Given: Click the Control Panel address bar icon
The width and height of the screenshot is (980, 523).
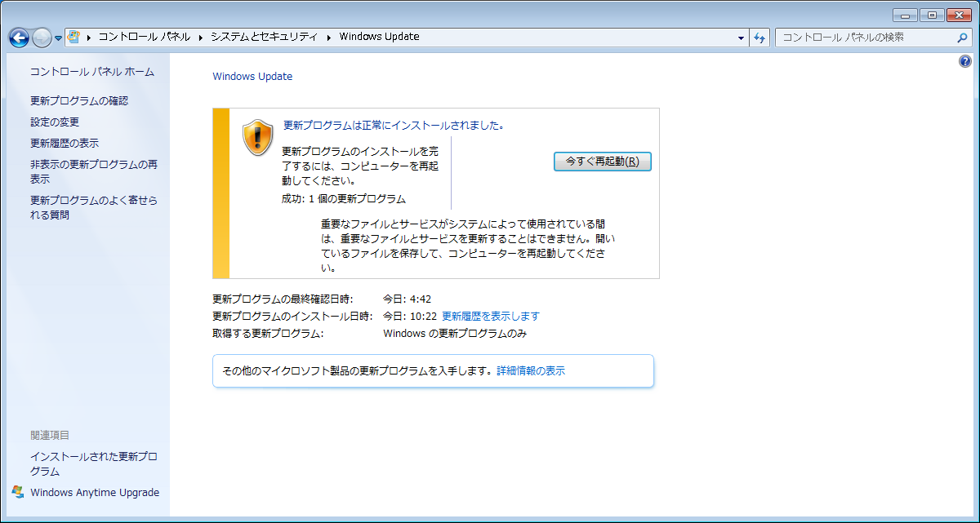Looking at the screenshot, I should [x=73, y=37].
